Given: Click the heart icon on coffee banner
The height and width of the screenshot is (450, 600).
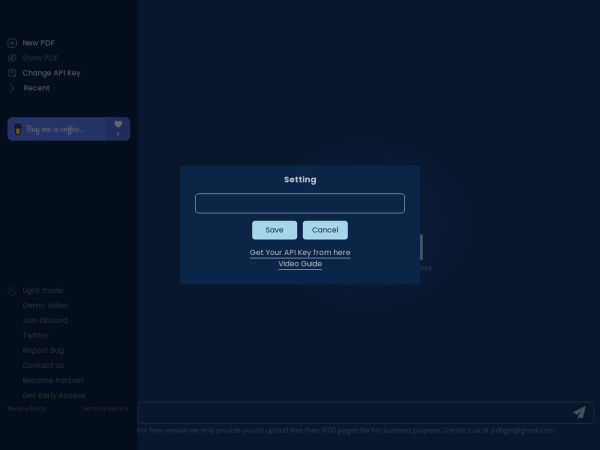Looking at the screenshot, I should (x=118, y=125).
